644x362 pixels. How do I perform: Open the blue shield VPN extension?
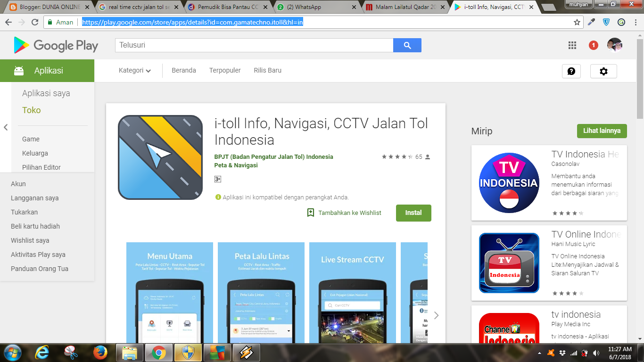(606, 22)
